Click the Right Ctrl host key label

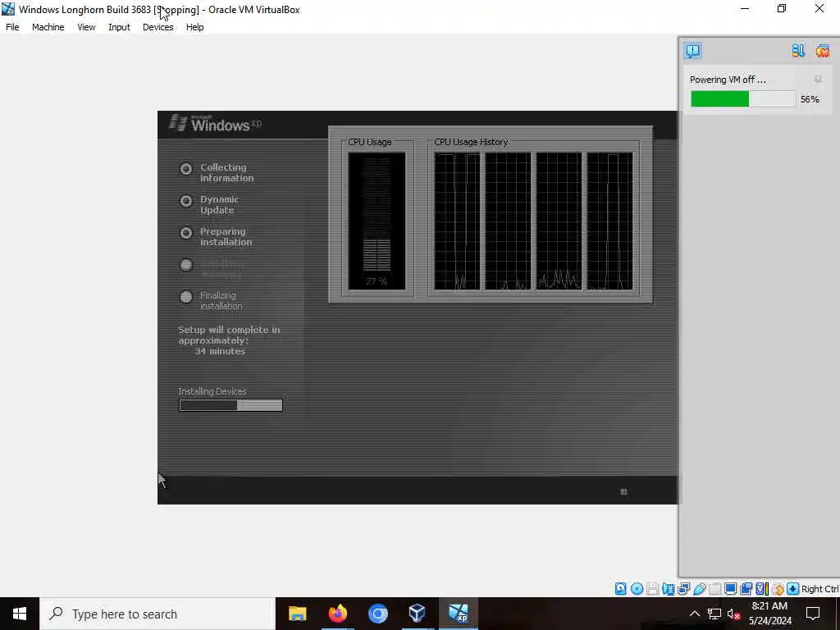coord(819,589)
